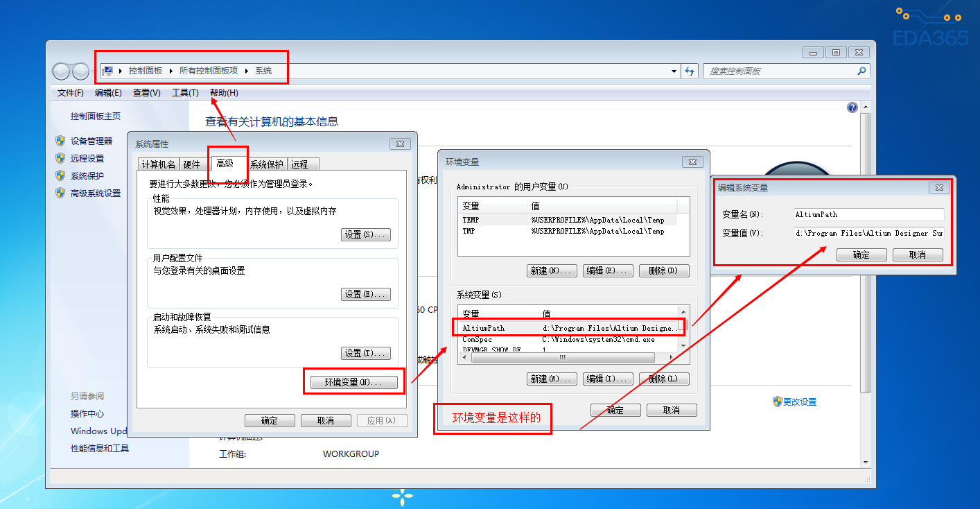Go back using the Explorer back arrow
This screenshot has width=980, height=509.
pyautogui.click(x=62, y=71)
